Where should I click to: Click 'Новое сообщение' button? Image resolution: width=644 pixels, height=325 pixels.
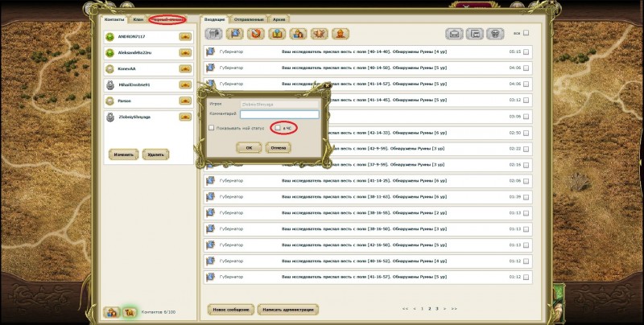pos(229,309)
